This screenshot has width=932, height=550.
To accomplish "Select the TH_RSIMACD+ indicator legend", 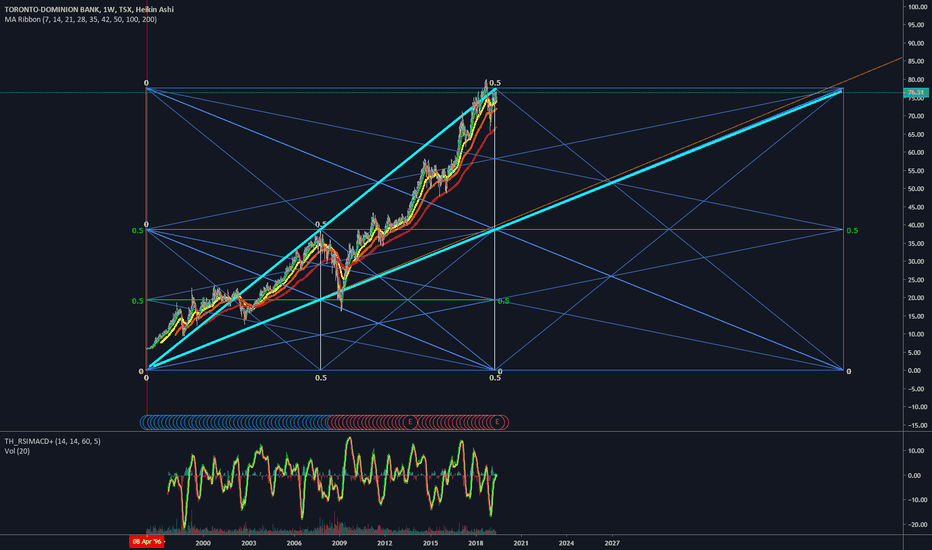I will click(52, 441).
